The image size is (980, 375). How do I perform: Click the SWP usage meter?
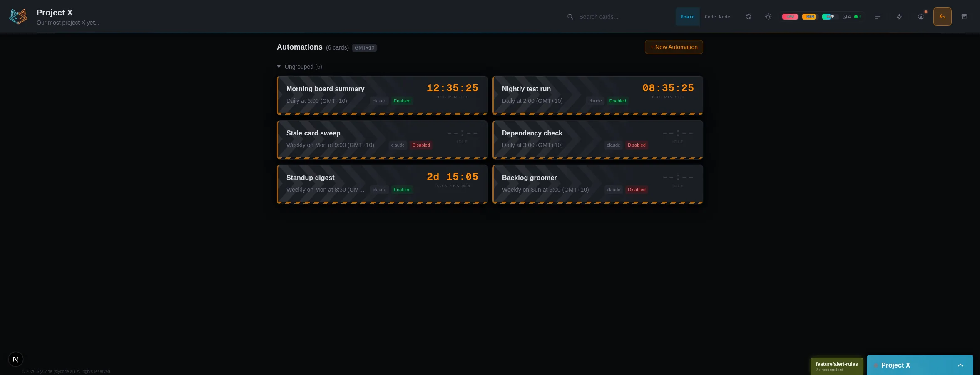(830, 17)
